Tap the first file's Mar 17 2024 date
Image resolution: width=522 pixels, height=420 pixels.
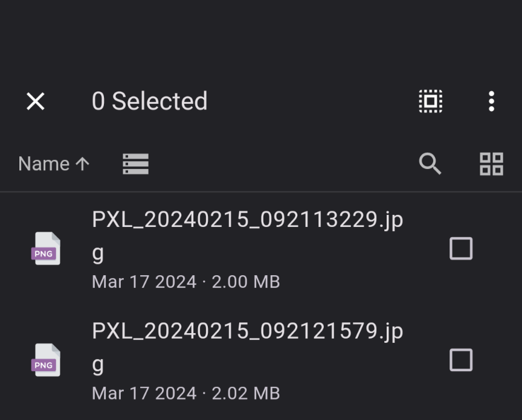144,282
